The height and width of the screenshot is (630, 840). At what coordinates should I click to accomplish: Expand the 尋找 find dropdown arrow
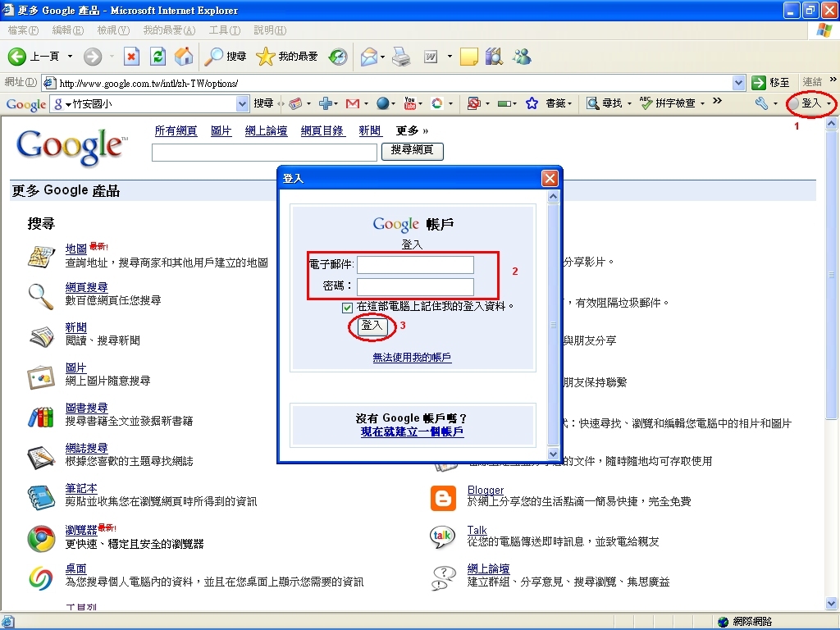629,103
